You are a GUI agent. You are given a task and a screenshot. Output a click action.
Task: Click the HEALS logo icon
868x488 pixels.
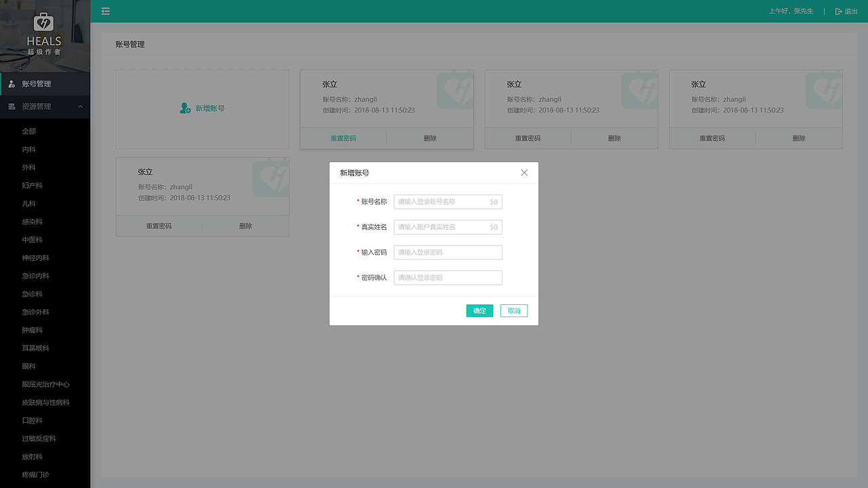click(x=44, y=22)
